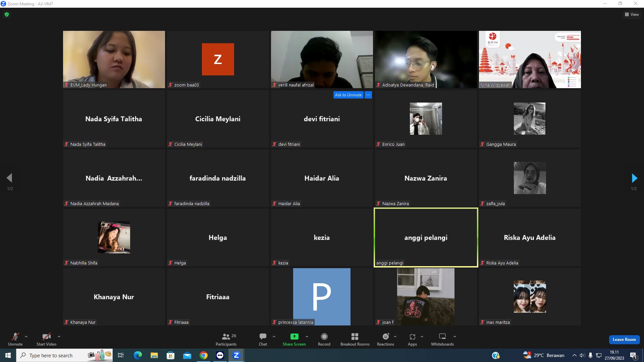Select EVM_Lady Hungan video tile
The image size is (644, 362).
pos(114,59)
